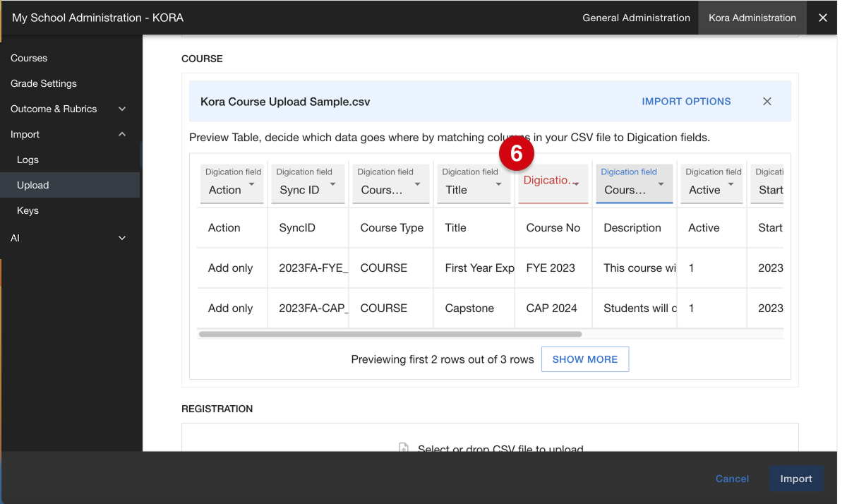The height and width of the screenshot is (504, 847).
Task: Click the "Capstone" title cell
Action: pyautogui.click(x=474, y=308)
